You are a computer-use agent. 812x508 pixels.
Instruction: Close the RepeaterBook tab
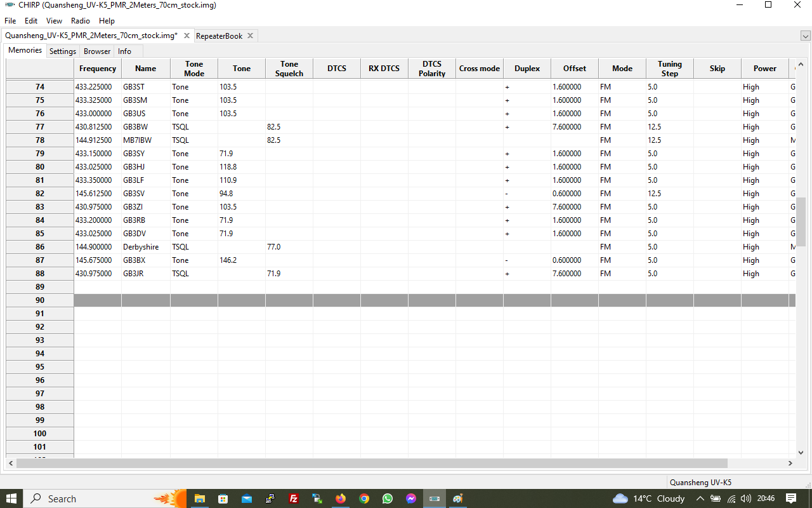(x=251, y=36)
